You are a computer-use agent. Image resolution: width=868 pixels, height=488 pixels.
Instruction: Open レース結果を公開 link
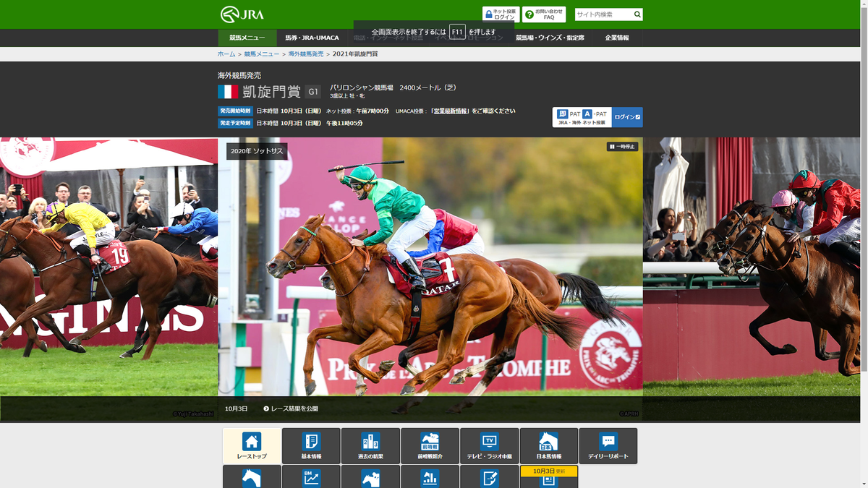[291, 408]
